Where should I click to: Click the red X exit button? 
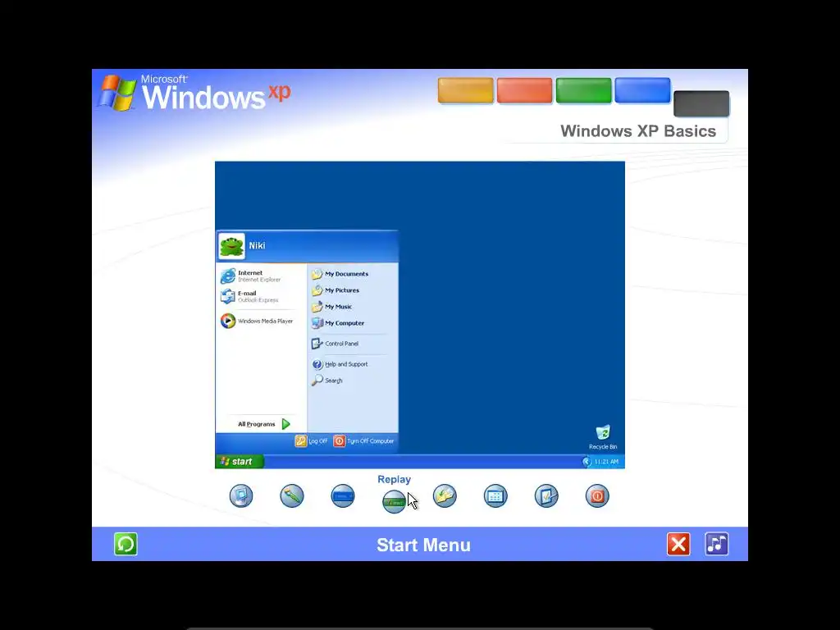pos(678,545)
